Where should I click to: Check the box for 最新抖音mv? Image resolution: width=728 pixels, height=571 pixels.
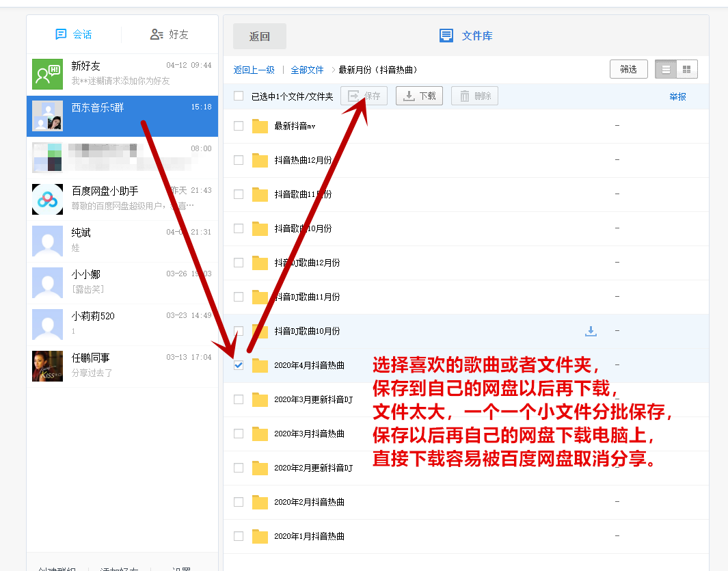(x=239, y=126)
